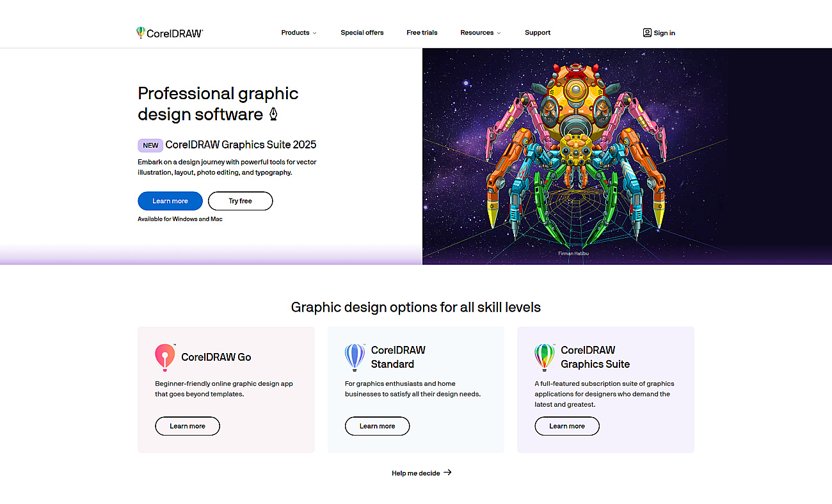Click the CorelDRAW balloon logo in the header
The image size is (832, 504).
[141, 33]
